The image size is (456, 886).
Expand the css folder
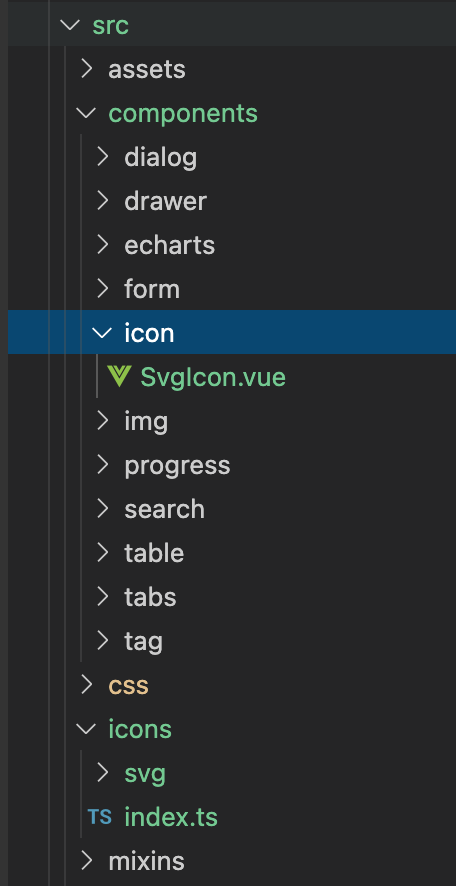(x=128, y=685)
